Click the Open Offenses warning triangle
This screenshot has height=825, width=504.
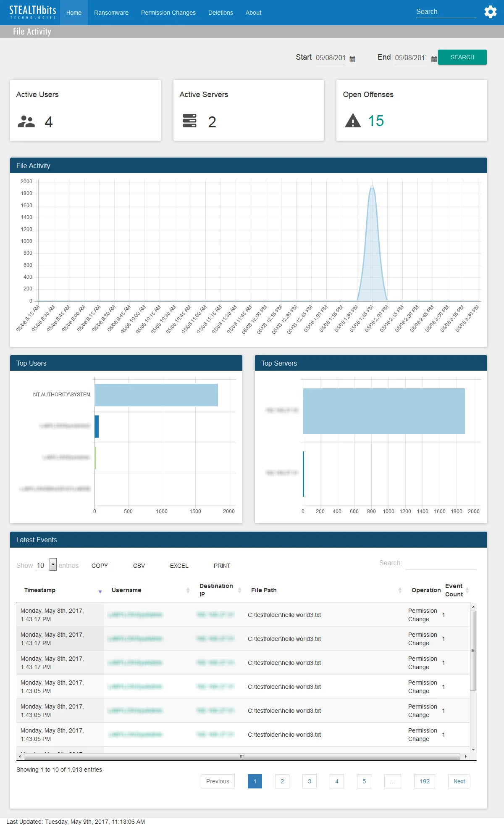(353, 121)
